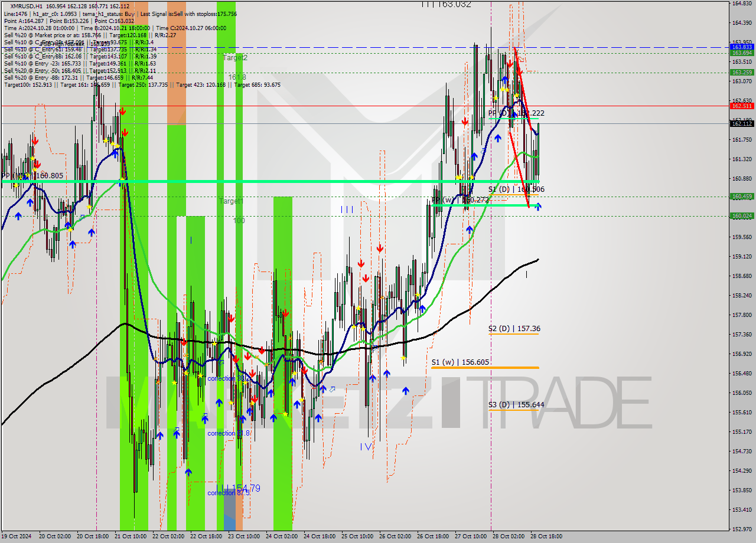Screen dimensions: 756x543
Task: Click the 'PP (w) | 160.805' weekly pivot label
Action: pyautogui.click(x=32, y=176)
